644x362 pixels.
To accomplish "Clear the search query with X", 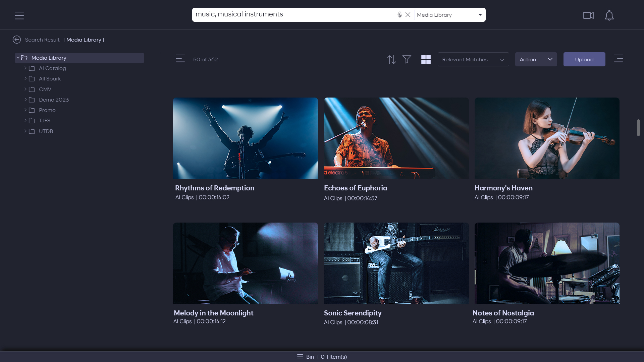I will [408, 15].
